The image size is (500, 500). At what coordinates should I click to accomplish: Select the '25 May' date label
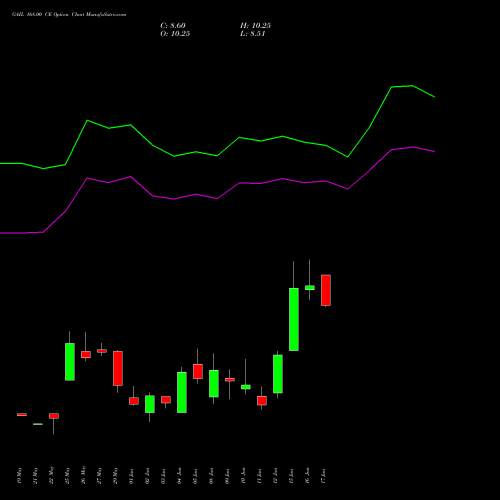pos(67,476)
